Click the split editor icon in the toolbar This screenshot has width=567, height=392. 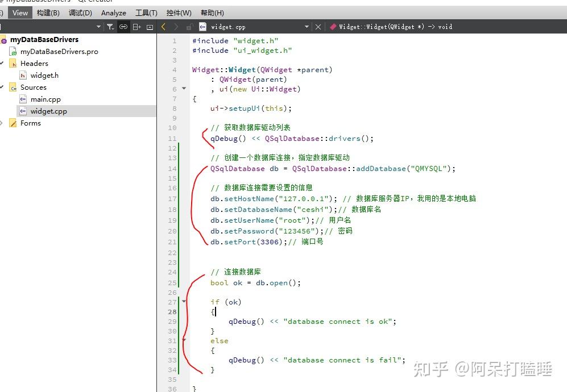pos(136,26)
